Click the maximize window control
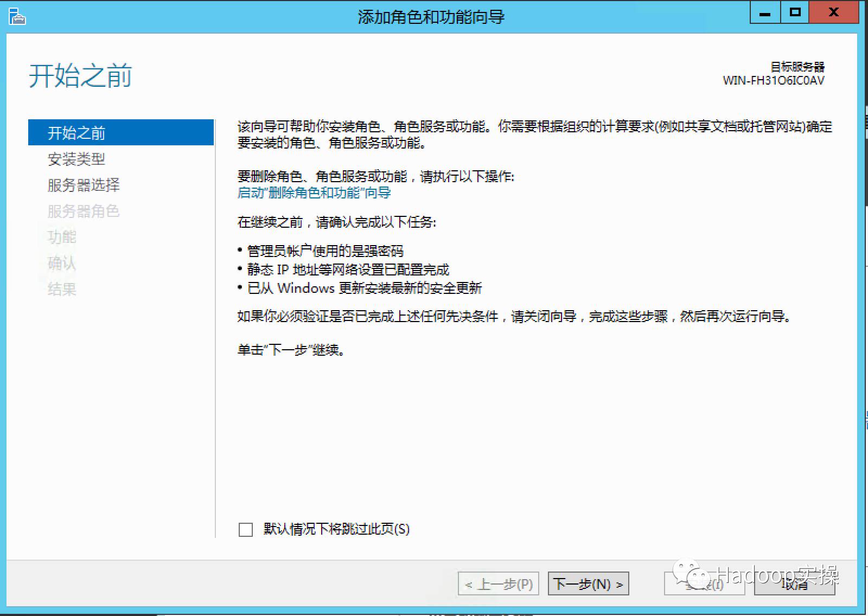The width and height of the screenshot is (868, 616). (794, 12)
